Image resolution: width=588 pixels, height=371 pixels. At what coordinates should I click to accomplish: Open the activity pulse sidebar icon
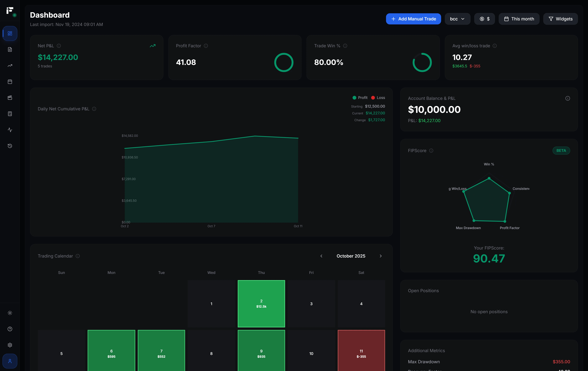click(x=10, y=130)
